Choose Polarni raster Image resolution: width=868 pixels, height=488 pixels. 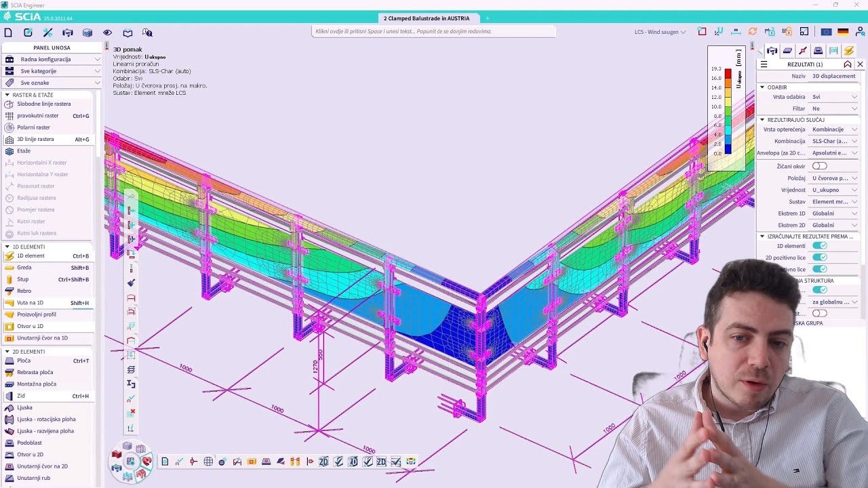(x=47, y=127)
